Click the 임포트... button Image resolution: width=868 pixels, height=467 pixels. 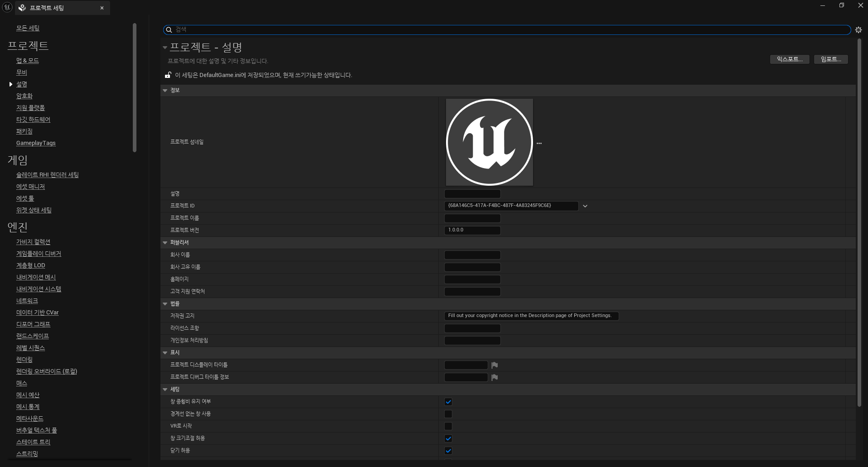pos(831,59)
